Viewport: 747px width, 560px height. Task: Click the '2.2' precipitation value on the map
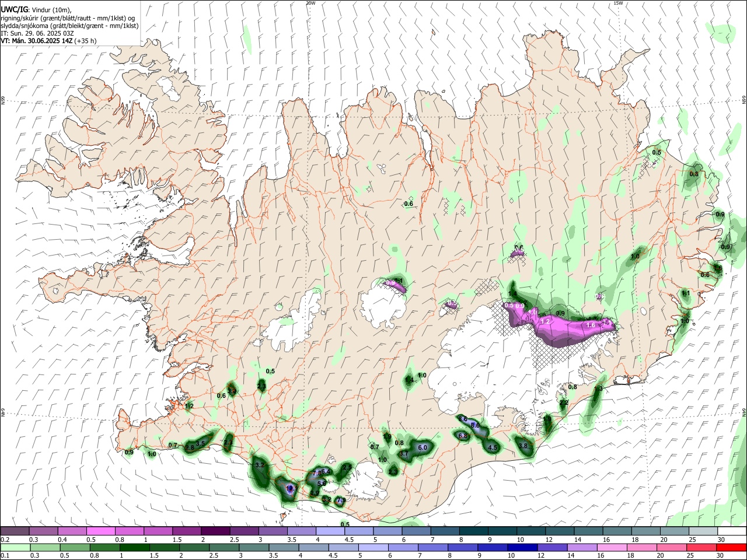563,402
